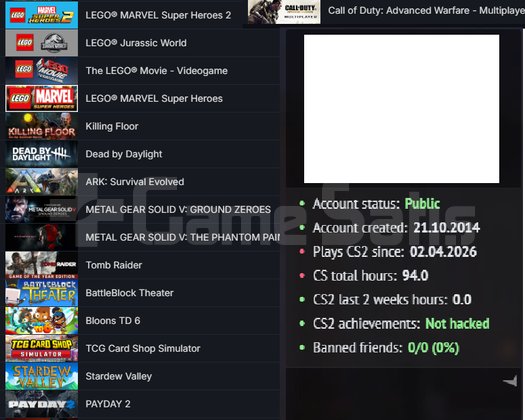The image size is (525, 420).
Task: Select PAYDAY 2 game thumbnail
Action: 42,404
